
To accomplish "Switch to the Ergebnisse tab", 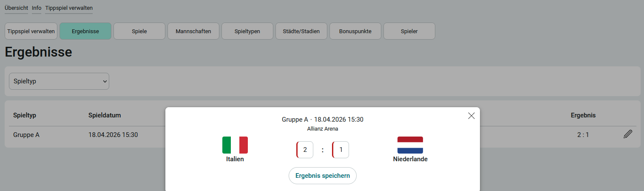I will tap(85, 31).
